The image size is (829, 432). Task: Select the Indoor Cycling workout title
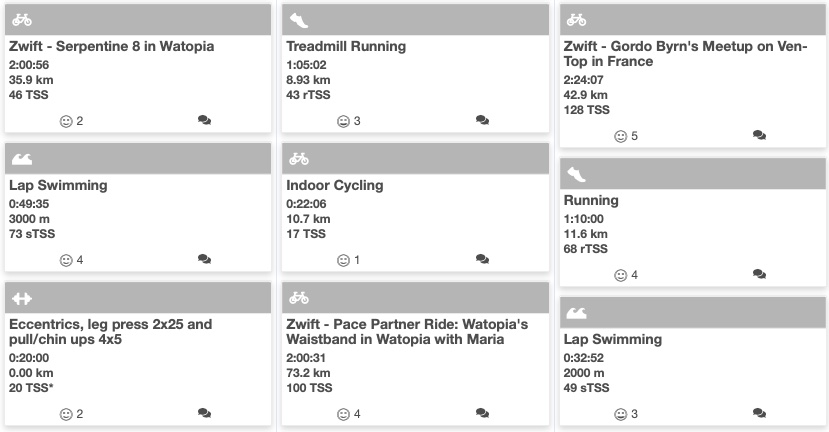(x=335, y=186)
